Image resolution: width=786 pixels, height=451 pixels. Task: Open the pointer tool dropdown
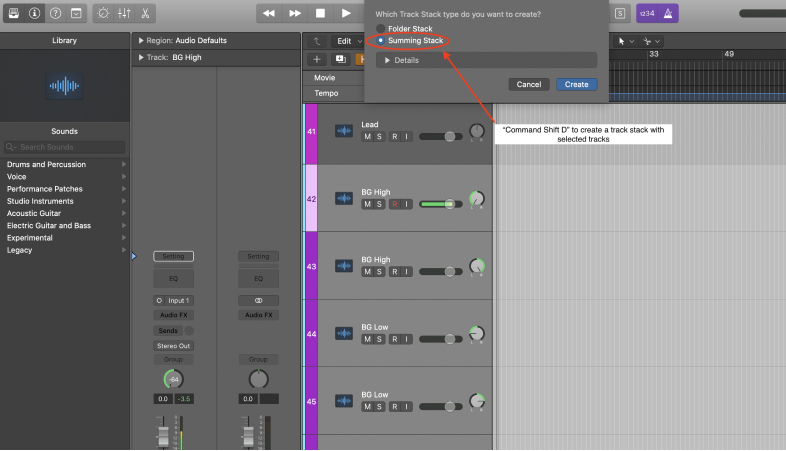tap(627, 41)
